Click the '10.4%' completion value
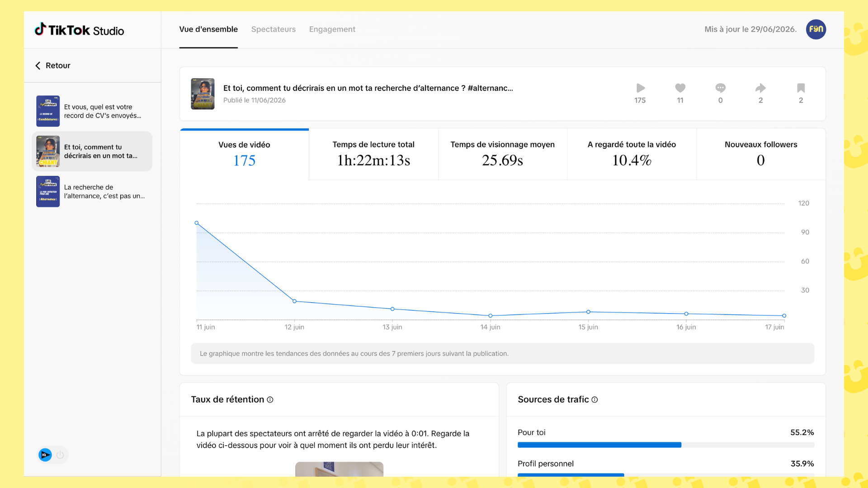Viewport: 868px width, 488px height. [x=632, y=160]
